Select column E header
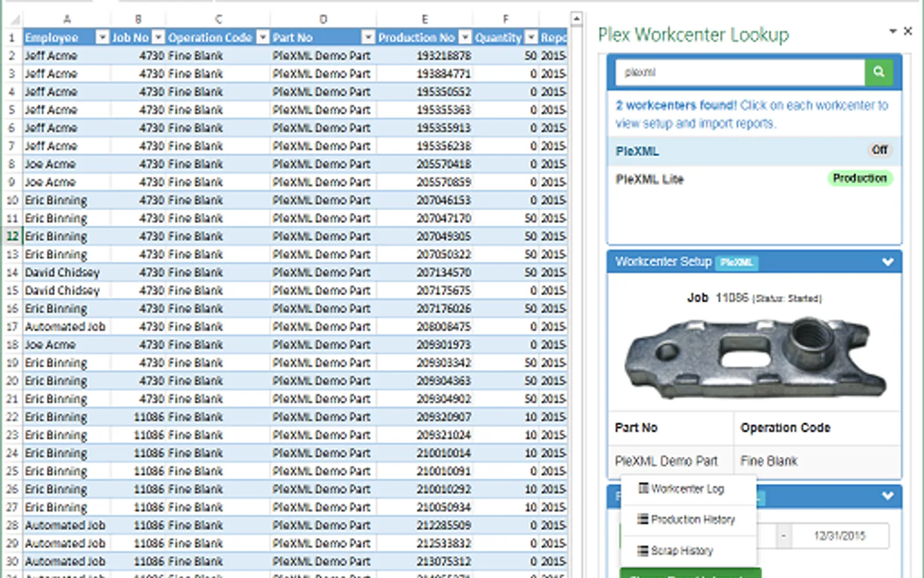The image size is (924, 578). click(x=424, y=20)
